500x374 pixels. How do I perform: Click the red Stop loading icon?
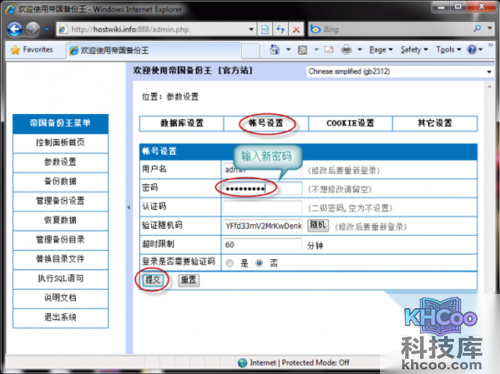coord(296,29)
